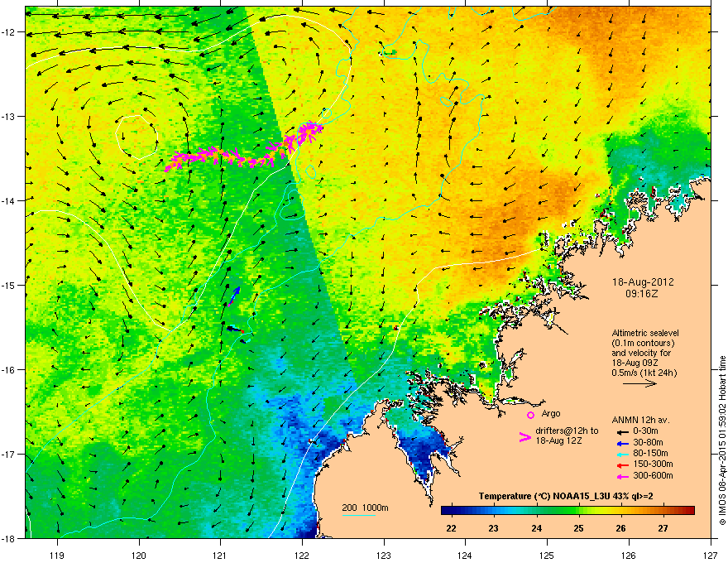The image size is (728, 563).
Task: Click the "18-Aug 12Z" legend text
Action: pos(558,440)
